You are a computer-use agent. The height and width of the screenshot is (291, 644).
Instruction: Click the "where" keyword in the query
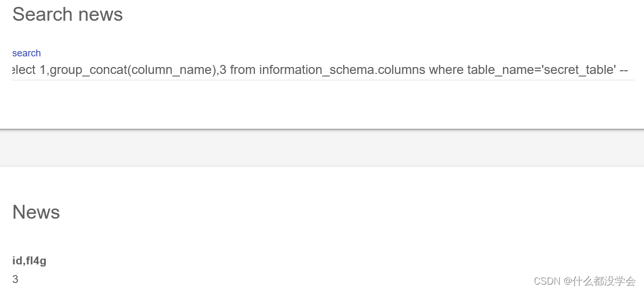pyautogui.click(x=446, y=70)
